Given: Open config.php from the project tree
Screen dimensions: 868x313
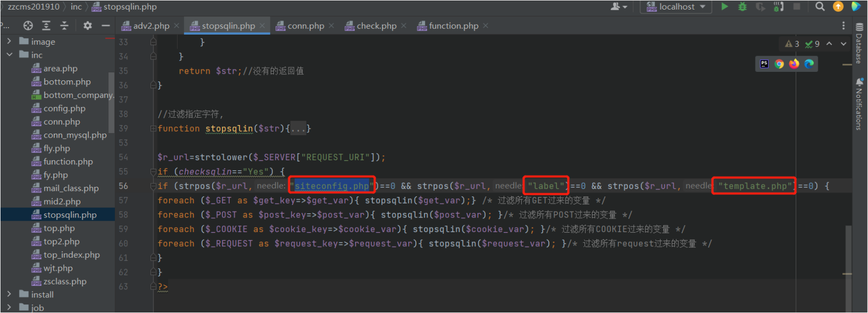Looking at the screenshot, I should 64,109.
